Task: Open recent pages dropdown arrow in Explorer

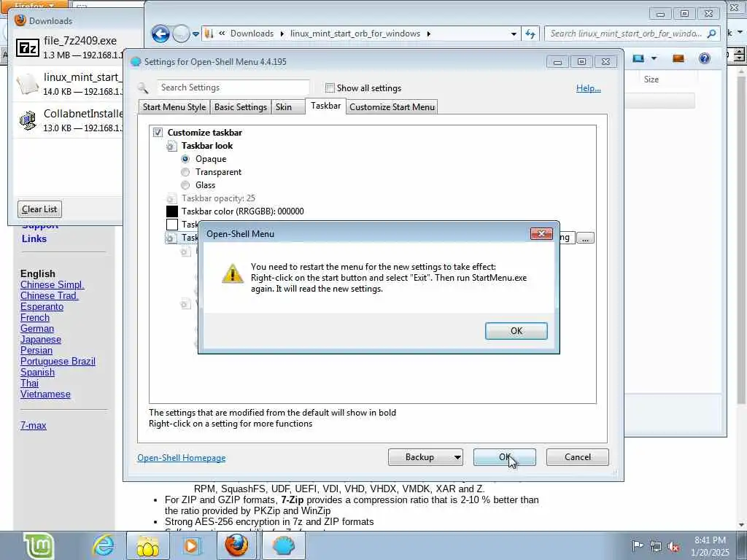Action: pyautogui.click(x=196, y=34)
